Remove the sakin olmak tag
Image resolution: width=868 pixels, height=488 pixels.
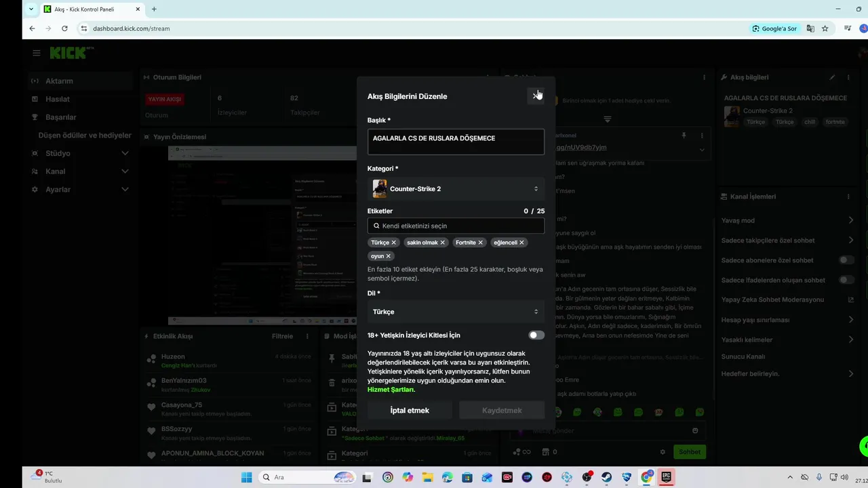click(x=443, y=243)
